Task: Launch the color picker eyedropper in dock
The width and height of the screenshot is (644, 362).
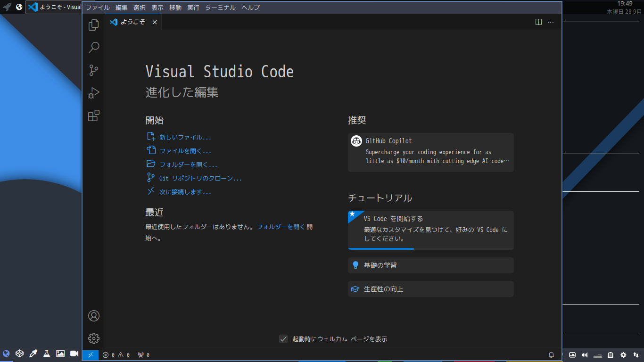Action: click(33, 354)
